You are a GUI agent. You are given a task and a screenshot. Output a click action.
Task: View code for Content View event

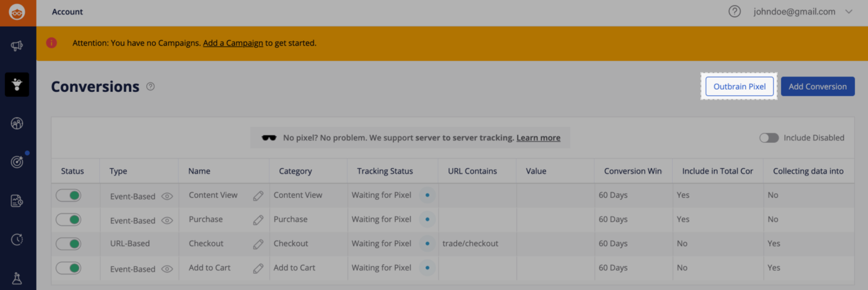pyautogui.click(x=167, y=197)
